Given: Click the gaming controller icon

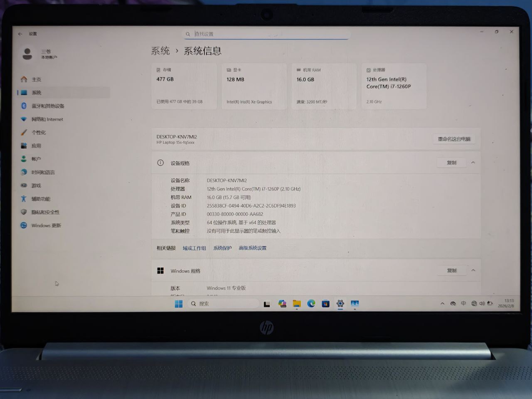Looking at the screenshot, I should coord(24,185).
